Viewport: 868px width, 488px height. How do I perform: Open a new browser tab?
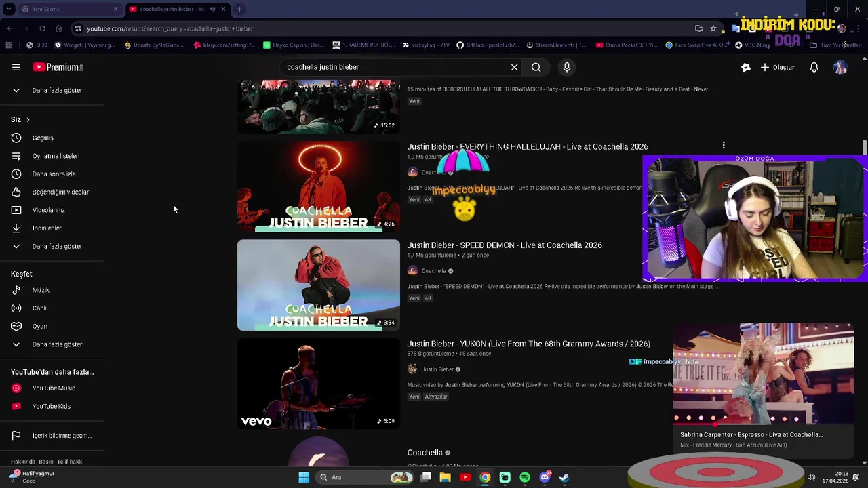pyautogui.click(x=239, y=9)
